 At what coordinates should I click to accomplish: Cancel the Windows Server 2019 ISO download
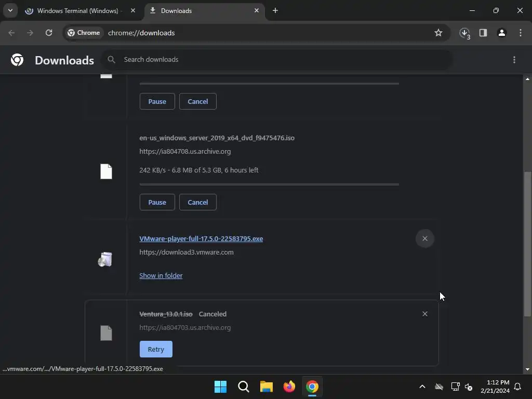coord(198,202)
